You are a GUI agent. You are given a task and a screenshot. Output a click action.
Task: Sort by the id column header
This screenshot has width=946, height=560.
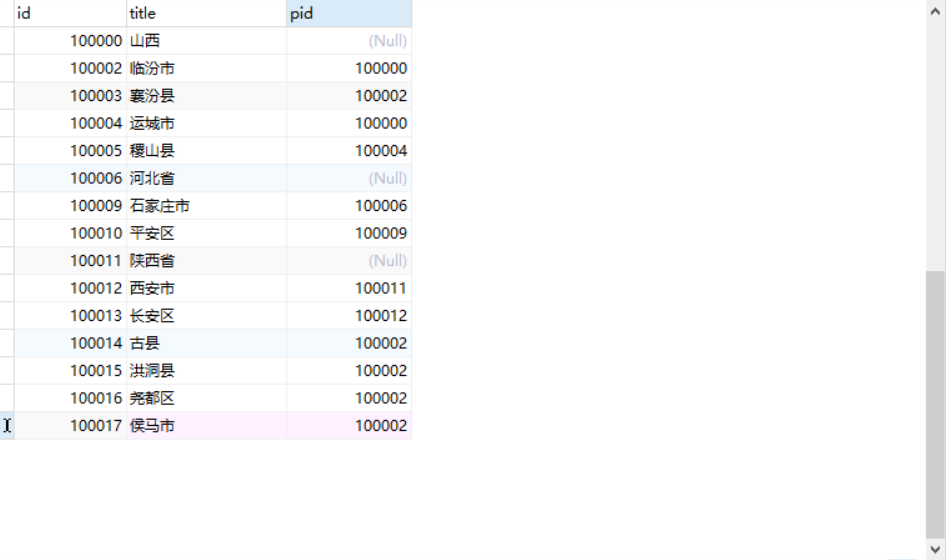70,13
